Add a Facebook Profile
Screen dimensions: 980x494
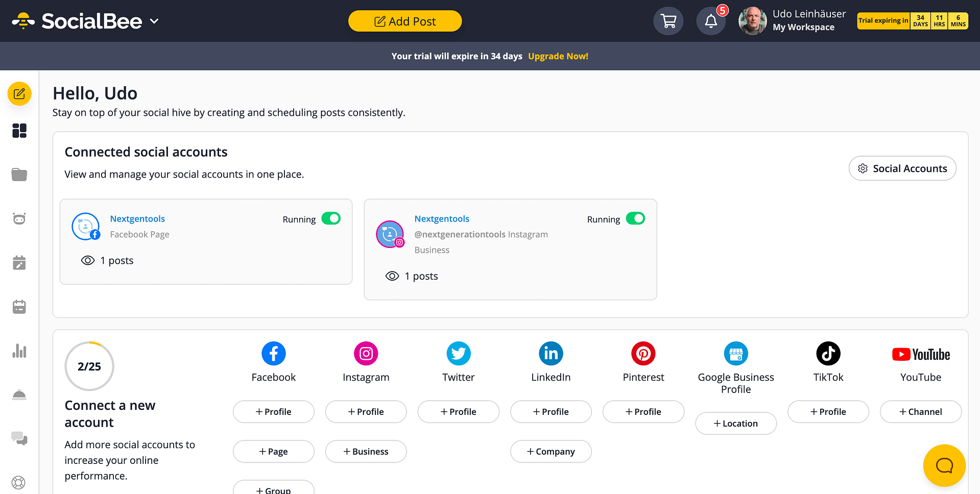coord(274,412)
